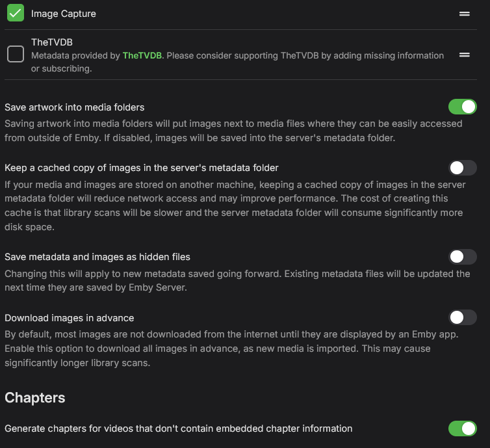Click the Chapters section heading

pyautogui.click(x=35, y=397)
